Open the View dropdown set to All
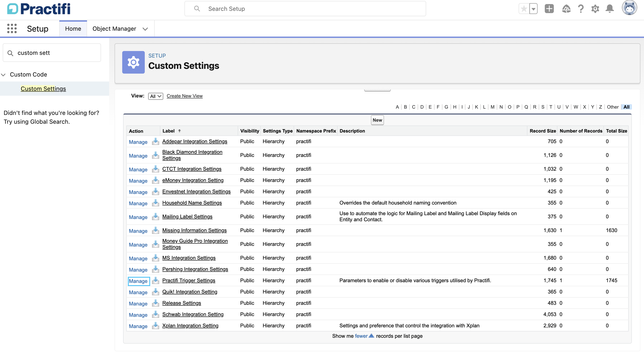The image size is (644, 354). coord(156,96)
